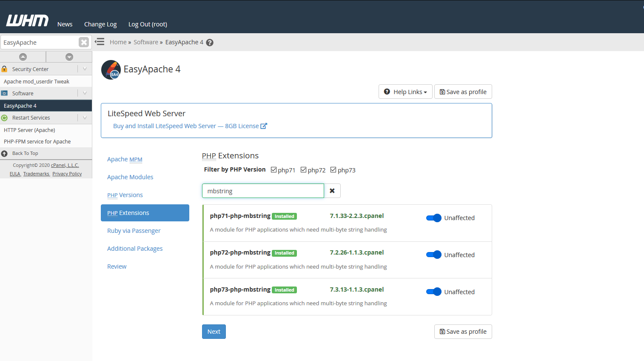
Task: Buy and Install LiteSpeed Web Server link
Action: pyautogui.click(x=186, y=126)
